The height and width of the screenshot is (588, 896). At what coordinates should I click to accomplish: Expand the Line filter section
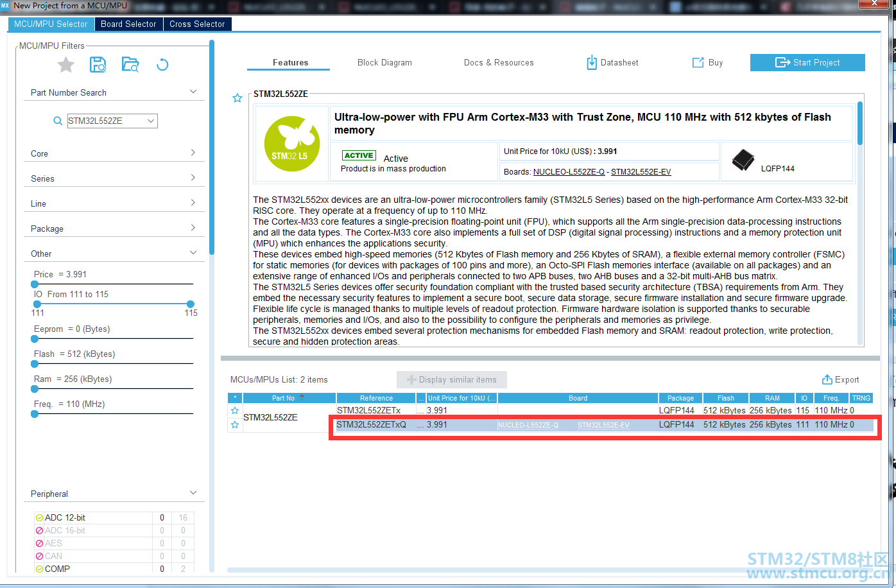pyautogui.click(x=193, y=203)
